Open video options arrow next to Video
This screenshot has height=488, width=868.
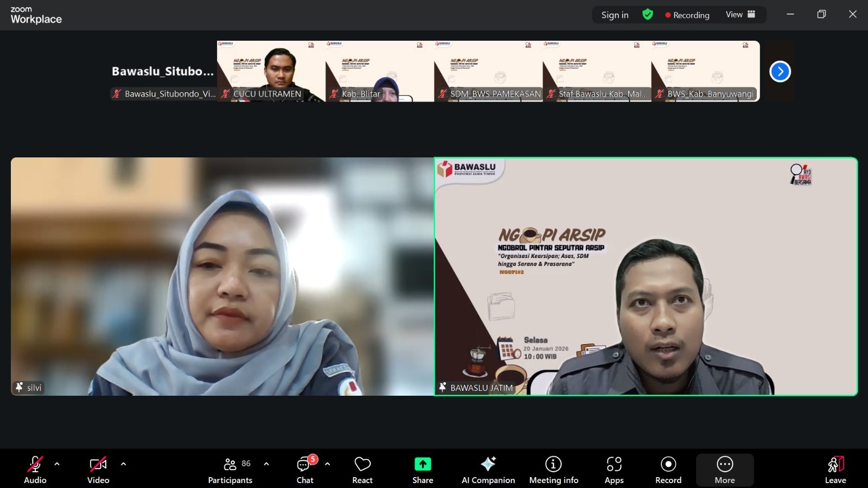(x=123, y=464)
